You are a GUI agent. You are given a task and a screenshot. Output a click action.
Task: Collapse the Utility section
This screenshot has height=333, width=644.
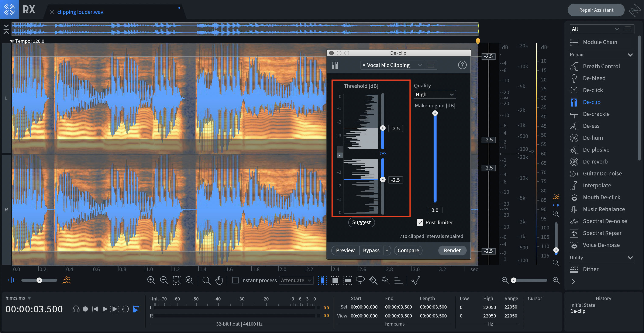click(x=630, y=258)
